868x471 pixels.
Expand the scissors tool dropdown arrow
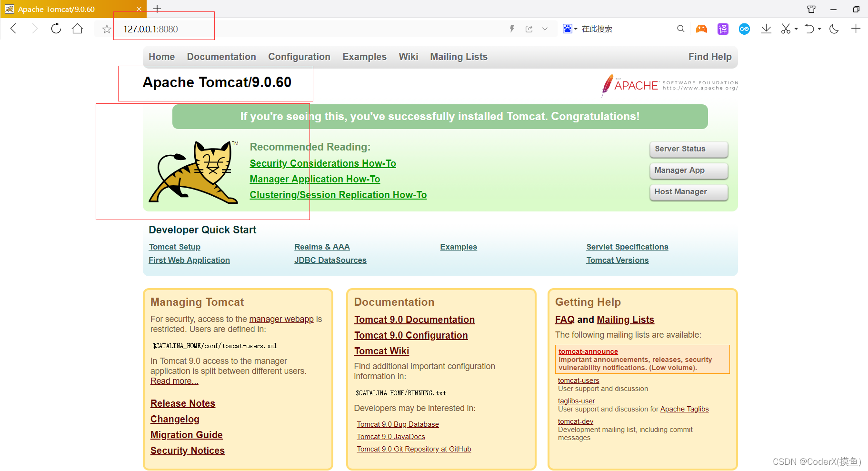click(x=796, y=29)
